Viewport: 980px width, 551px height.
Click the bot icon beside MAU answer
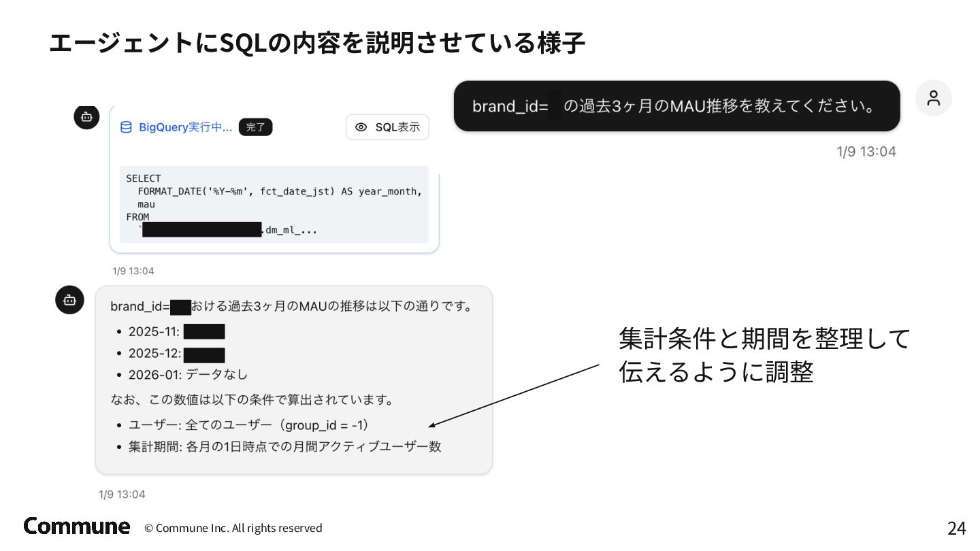pos(69,299)
